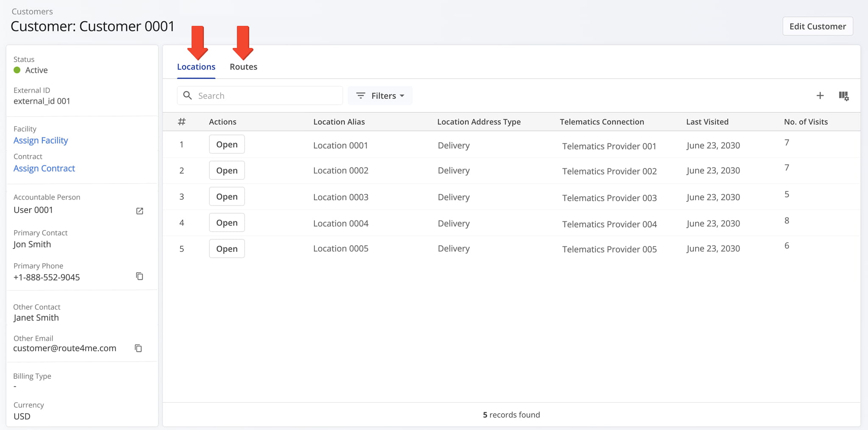The image size is (868, 430).
Task: Copy the Primary Phone number
Action: point(139,276)
